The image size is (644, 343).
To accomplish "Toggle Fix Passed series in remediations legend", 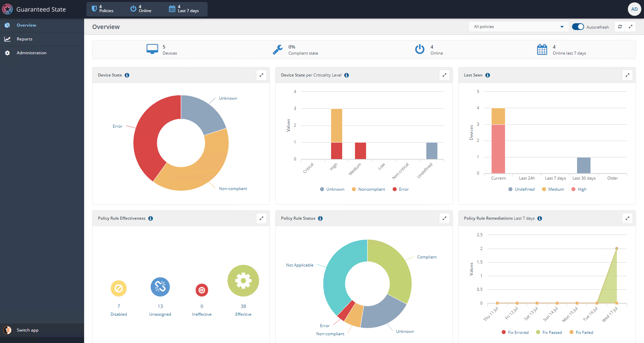I will point(549,333).
